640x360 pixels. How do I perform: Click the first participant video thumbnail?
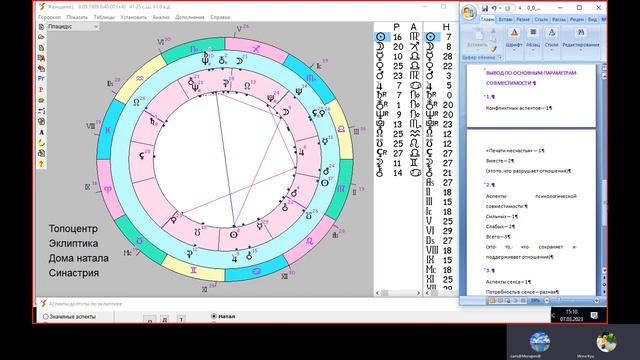pyautogui.click(x=540, y=342)
